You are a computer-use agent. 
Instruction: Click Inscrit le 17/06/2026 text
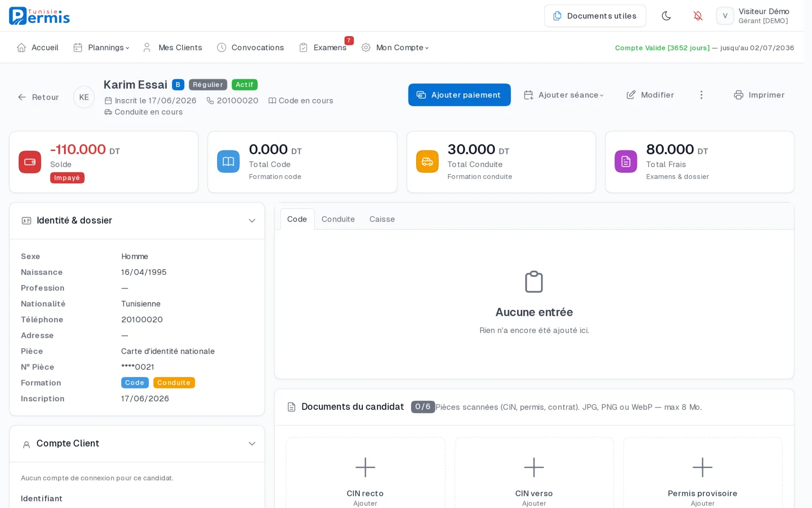click(155, 101)
